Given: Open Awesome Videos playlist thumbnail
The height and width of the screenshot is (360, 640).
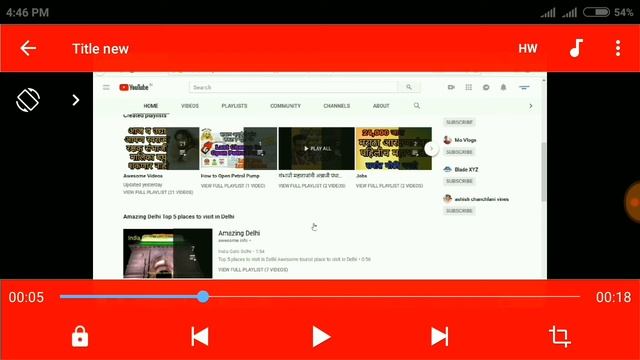Looking at the screenshot, I should pos(161,149).
